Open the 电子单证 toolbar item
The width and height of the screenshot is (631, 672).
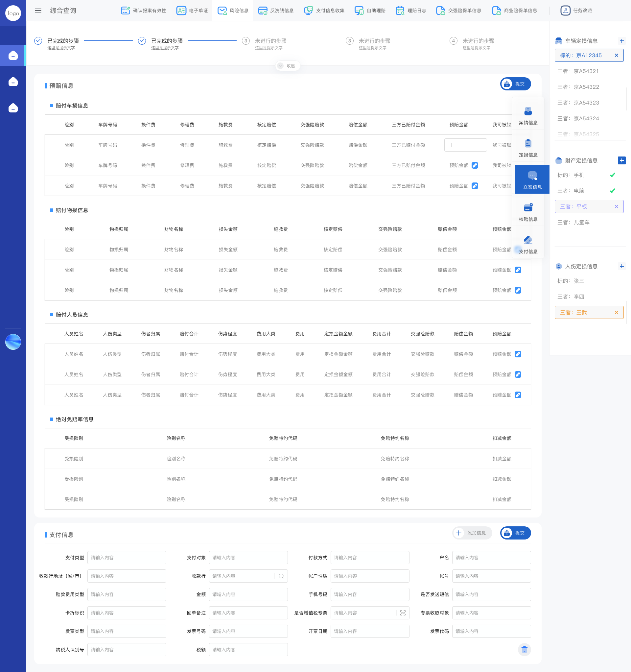[x=192, y=11]
